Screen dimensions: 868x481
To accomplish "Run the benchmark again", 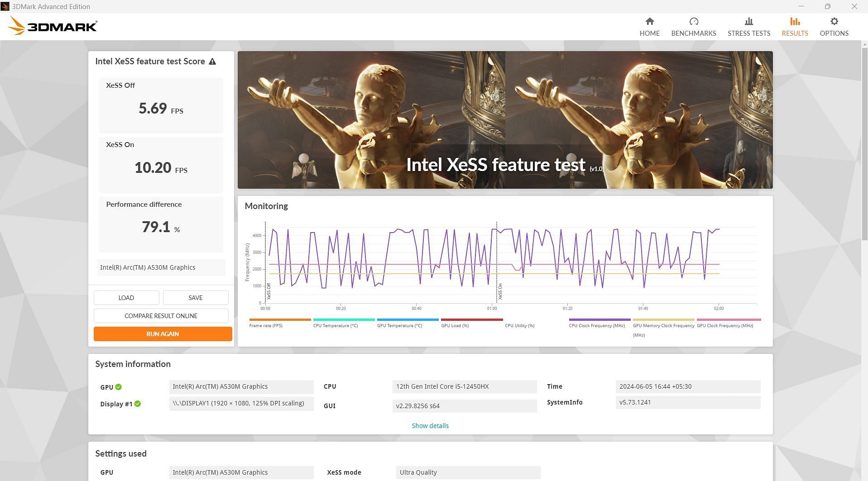I will (x=163, y=334).
